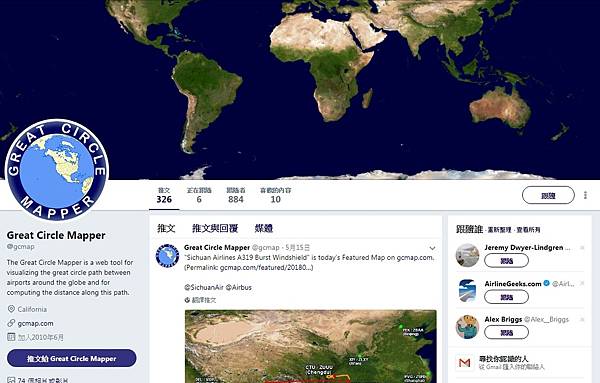
Task: Open the Sichuan Airlines map image in tweet
Action: tap(311, 346)
